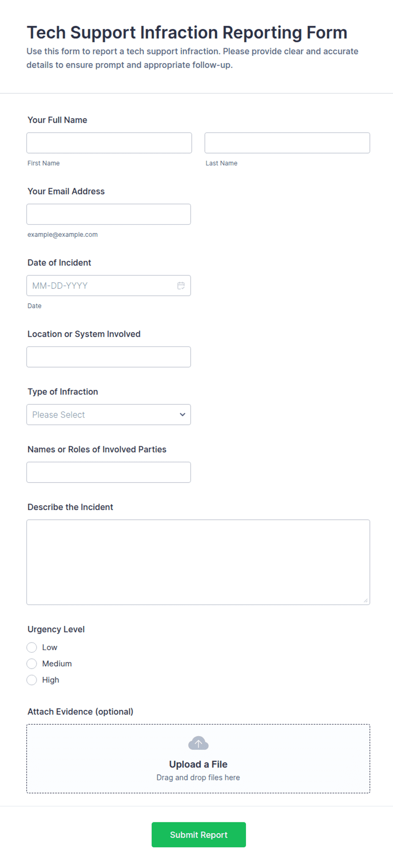Click the Upload a File text
The image size is (393, 868).
tap(198, 764)
